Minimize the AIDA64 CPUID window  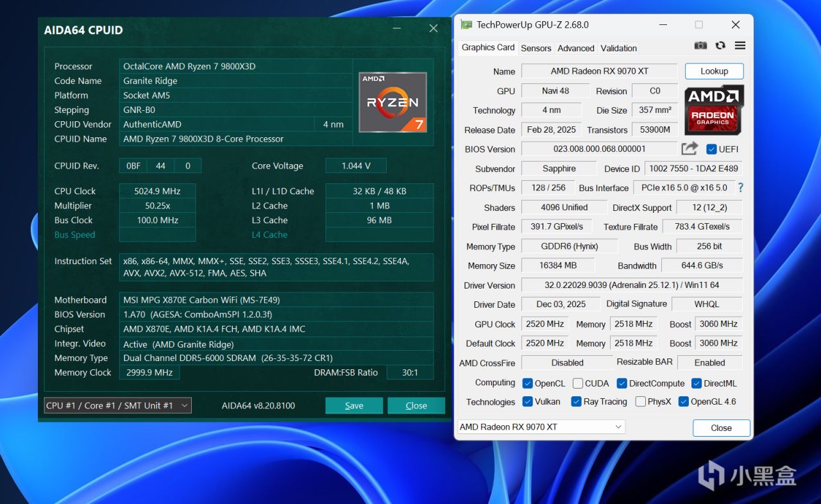pyautogui.click(x=398, y=29)
